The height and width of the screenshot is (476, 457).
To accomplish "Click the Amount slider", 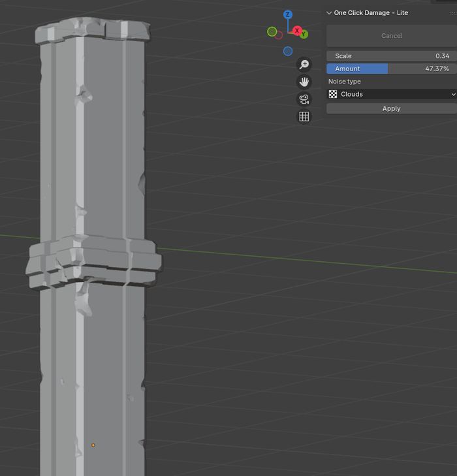I will coord(392,69).
